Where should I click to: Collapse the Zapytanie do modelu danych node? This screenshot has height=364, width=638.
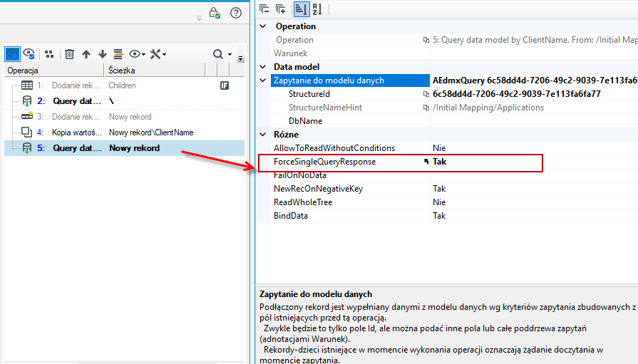pyautogui.click(x=263, y=80)
